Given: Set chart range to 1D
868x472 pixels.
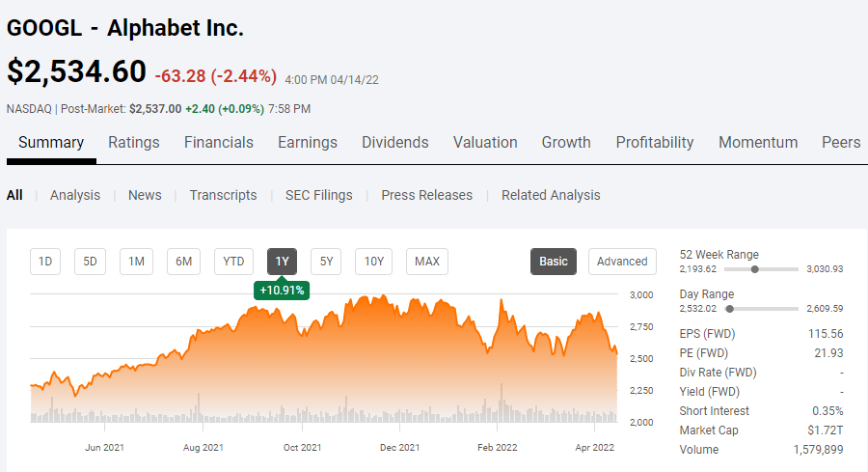Looking at the screenshot, I should tap(45, 262).
